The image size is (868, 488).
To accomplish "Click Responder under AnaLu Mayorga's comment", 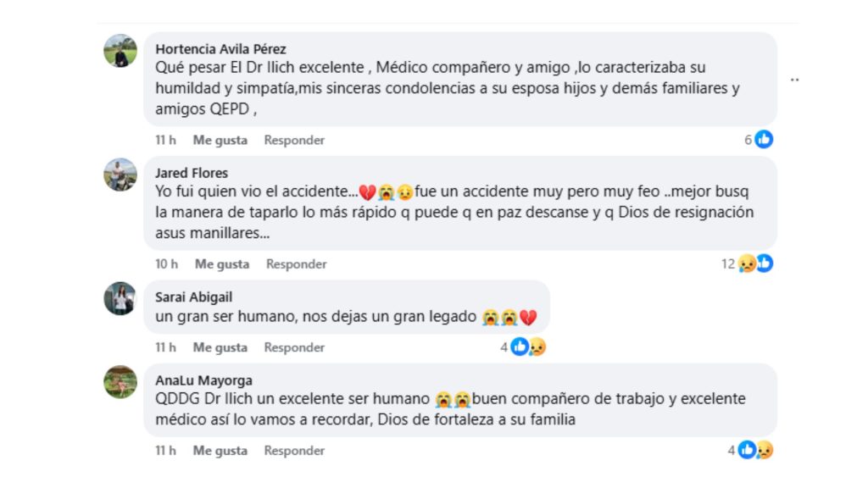I will tap(293, 451).
